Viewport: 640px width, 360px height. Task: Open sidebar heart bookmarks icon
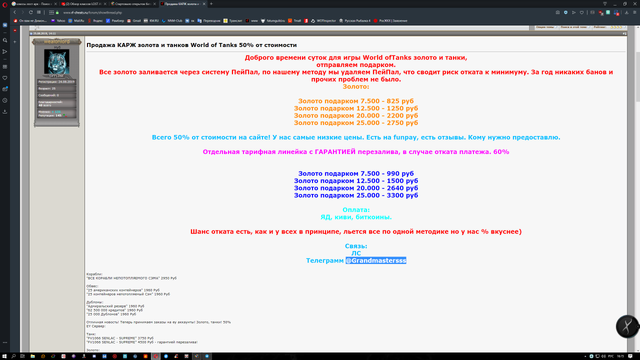tap(5, 78)
